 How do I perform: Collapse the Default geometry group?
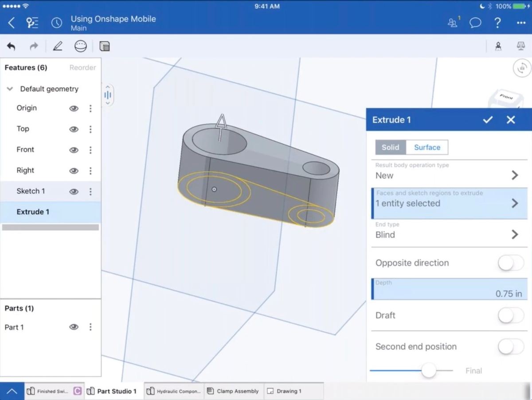(9, 89)
